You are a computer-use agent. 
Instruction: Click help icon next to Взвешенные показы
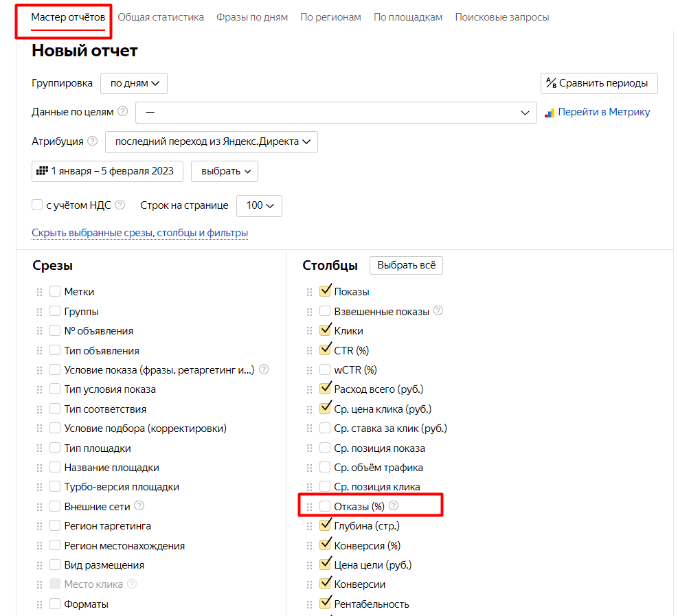click(x=438, y=311)
